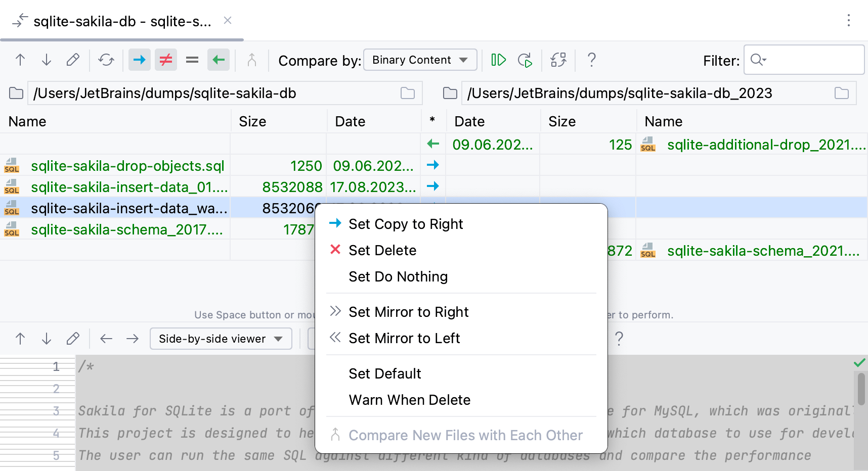The image size is (868, 471).
Task: Refresh the directory comparison
Action: pos(106,60)
